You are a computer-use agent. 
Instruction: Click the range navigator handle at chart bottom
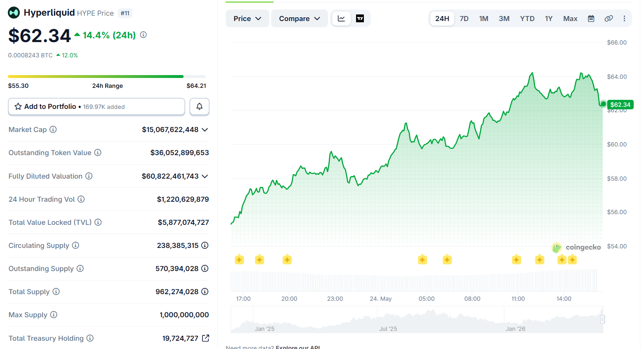603,319
